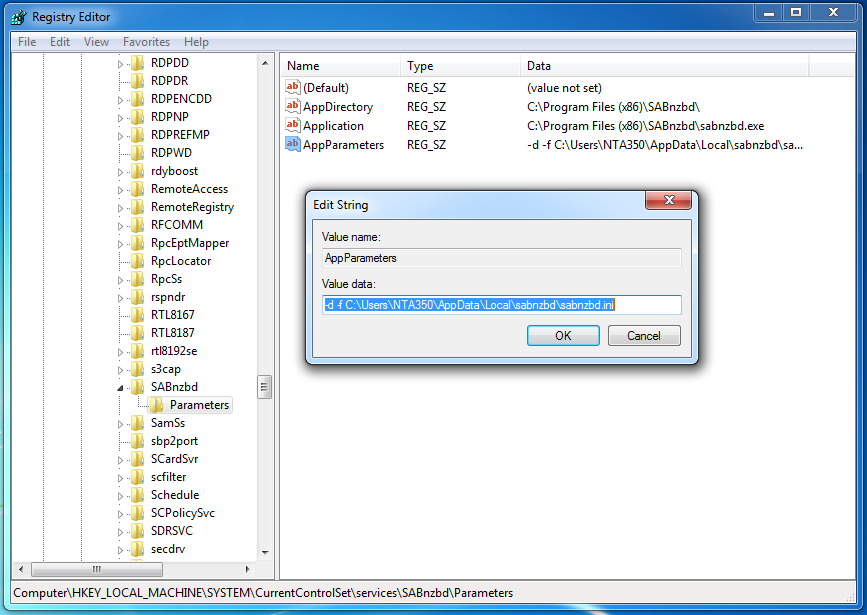Click the '(value not set)' data cell
The height and width of the screenshot is (615, 867).
pyautogui.click(x=564, y=88)
